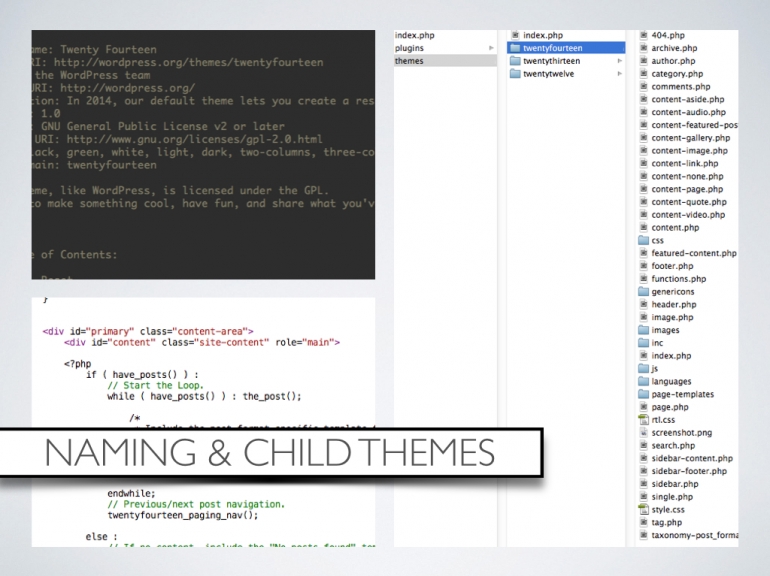Click the rtl.css file icon
The image size is (770, 576).
pos(643,420)
